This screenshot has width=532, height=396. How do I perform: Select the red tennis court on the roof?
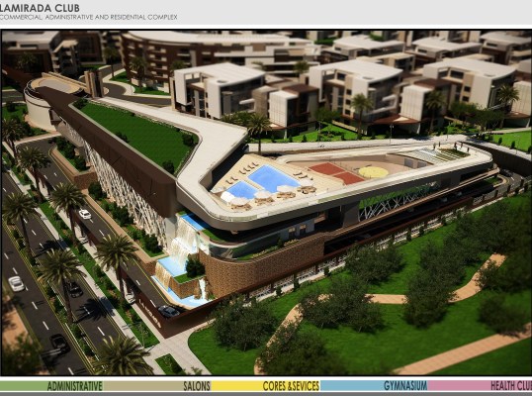pos(336,173)
